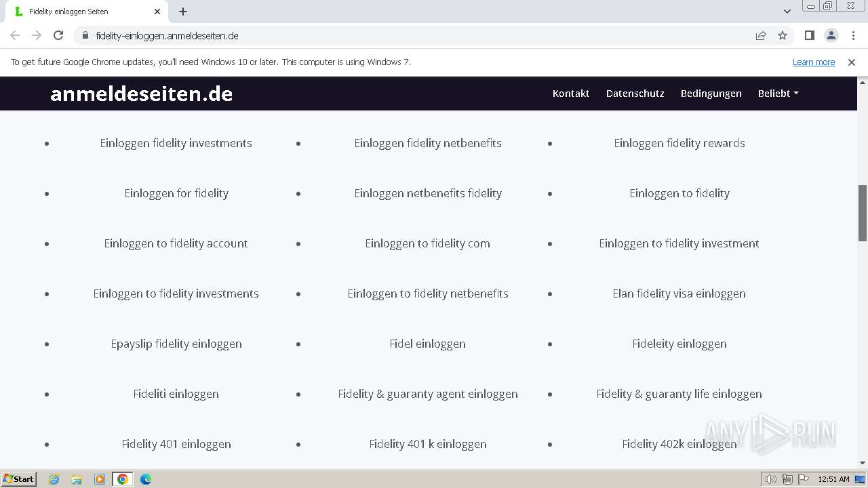
Task: Open Fidelity 402k einloggen link
Action: [679, 444]
